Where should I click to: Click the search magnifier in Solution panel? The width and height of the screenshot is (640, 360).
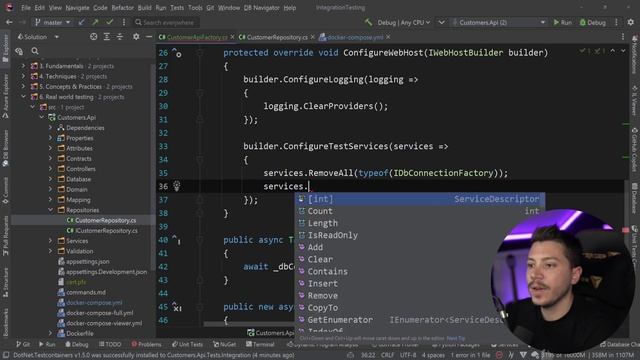pos(35,51)
